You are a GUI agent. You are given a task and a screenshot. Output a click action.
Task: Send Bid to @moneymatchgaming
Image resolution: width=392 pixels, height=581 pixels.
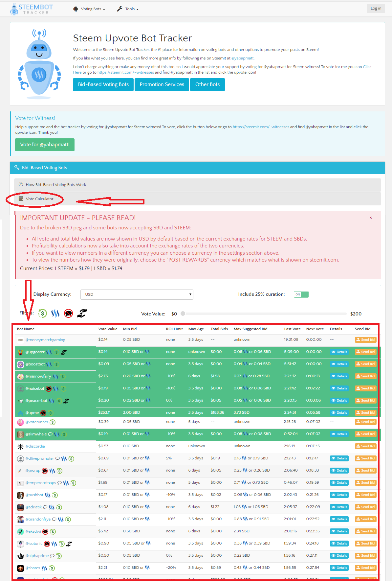pyautogui.click(x=365, y=340)
